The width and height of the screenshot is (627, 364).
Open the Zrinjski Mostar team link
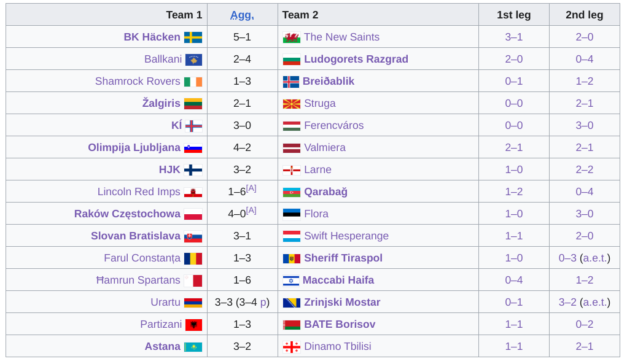pos(342,303)
